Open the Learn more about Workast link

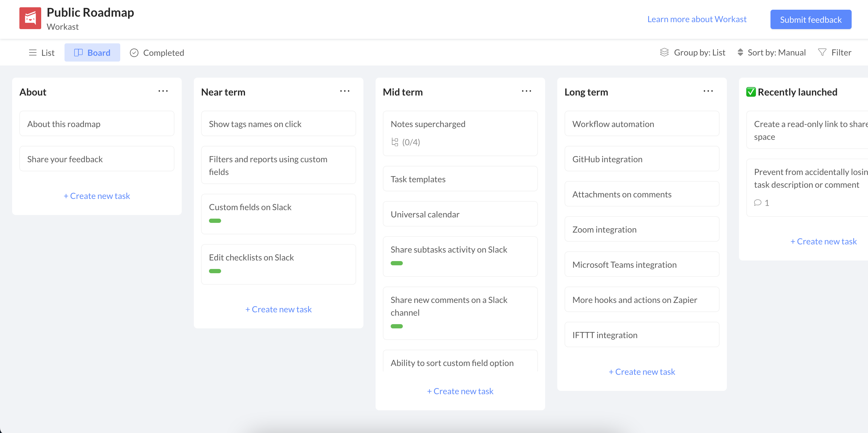[697, 19]
